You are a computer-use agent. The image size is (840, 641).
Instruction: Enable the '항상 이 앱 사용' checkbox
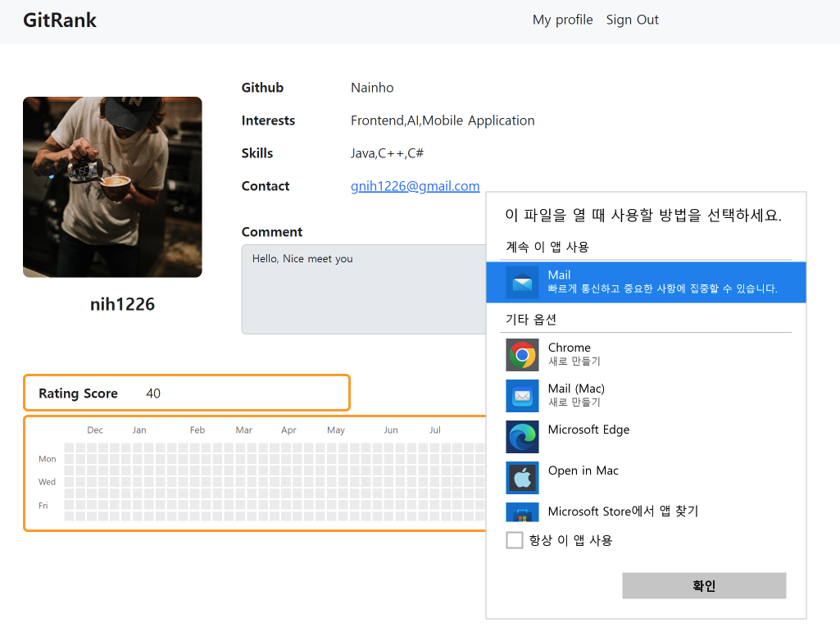[515, 539]
